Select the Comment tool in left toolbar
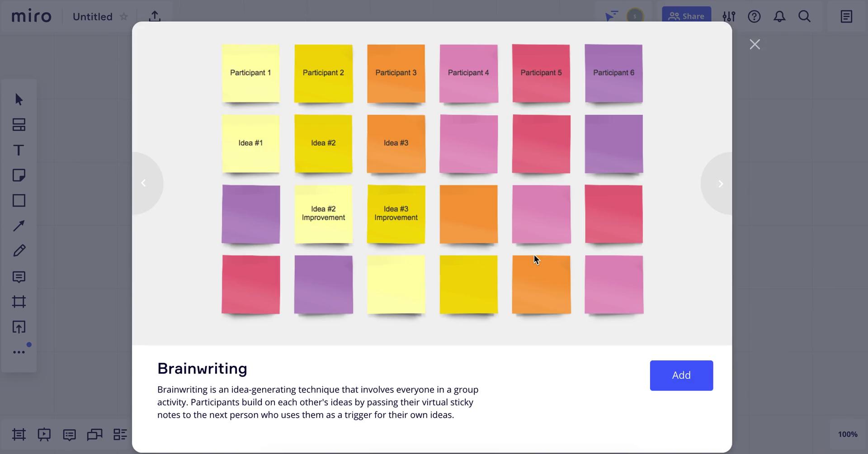Screen dimensions: 868x454 [x=19, y=277]
